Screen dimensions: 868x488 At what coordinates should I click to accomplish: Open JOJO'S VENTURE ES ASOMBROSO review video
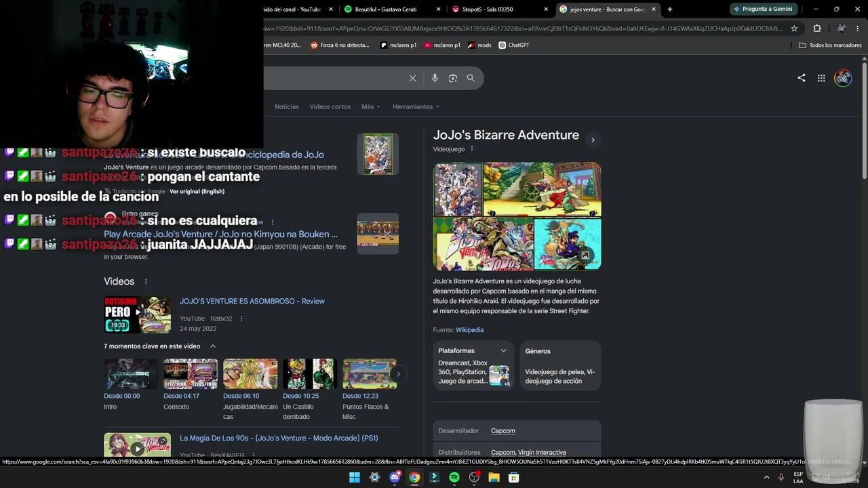[x=252, y=301]
